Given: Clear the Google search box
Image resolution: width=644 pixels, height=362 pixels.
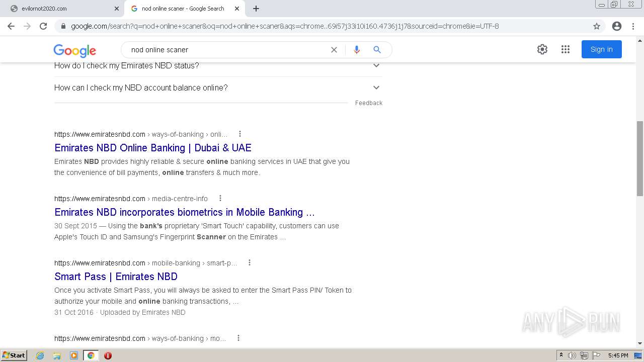Looking at the screenshot, I should pos(334,50).
